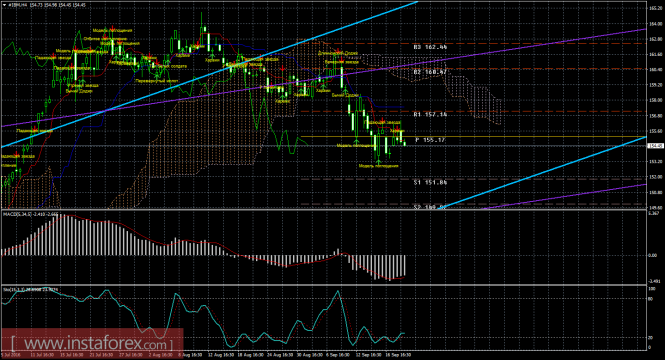Click the red arrow above the highest pattern label

112,28
